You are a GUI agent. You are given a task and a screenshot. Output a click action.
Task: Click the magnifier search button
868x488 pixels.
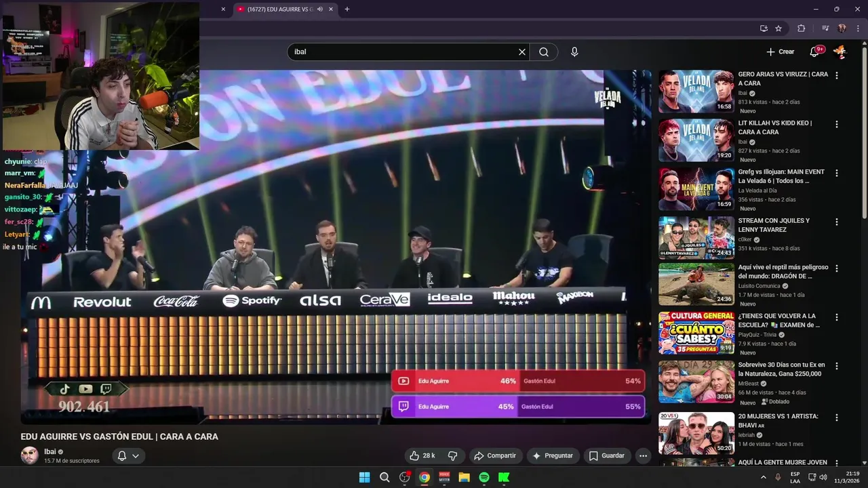tap(544, 52)
